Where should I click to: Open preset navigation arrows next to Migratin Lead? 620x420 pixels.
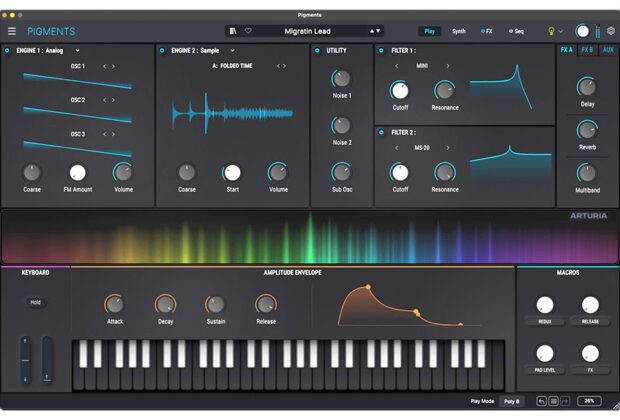pos(374,31)
